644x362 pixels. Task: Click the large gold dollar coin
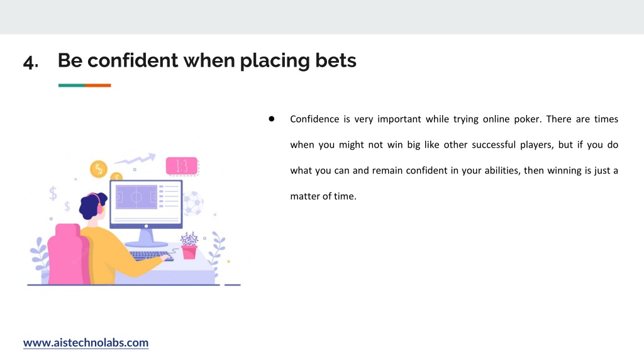tap(99, 168)
